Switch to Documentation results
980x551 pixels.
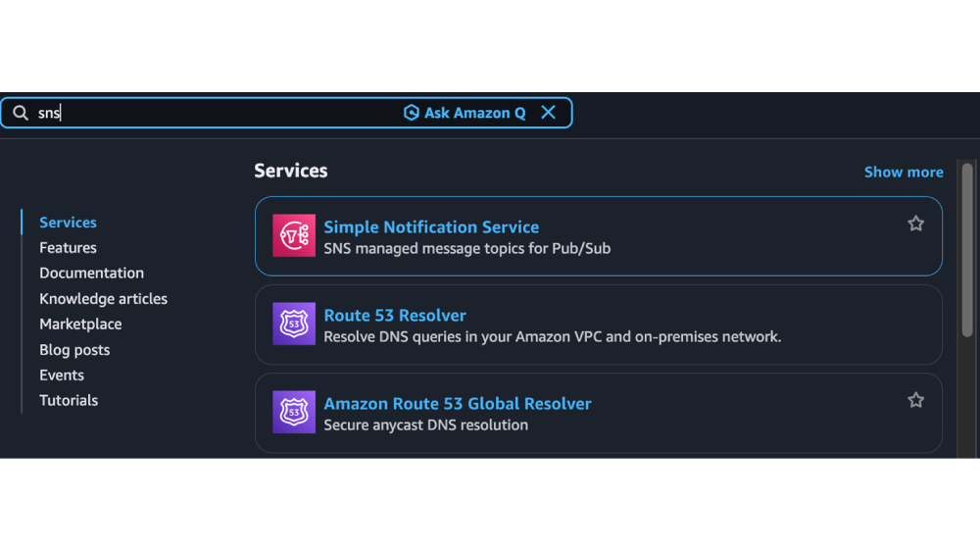91,274
